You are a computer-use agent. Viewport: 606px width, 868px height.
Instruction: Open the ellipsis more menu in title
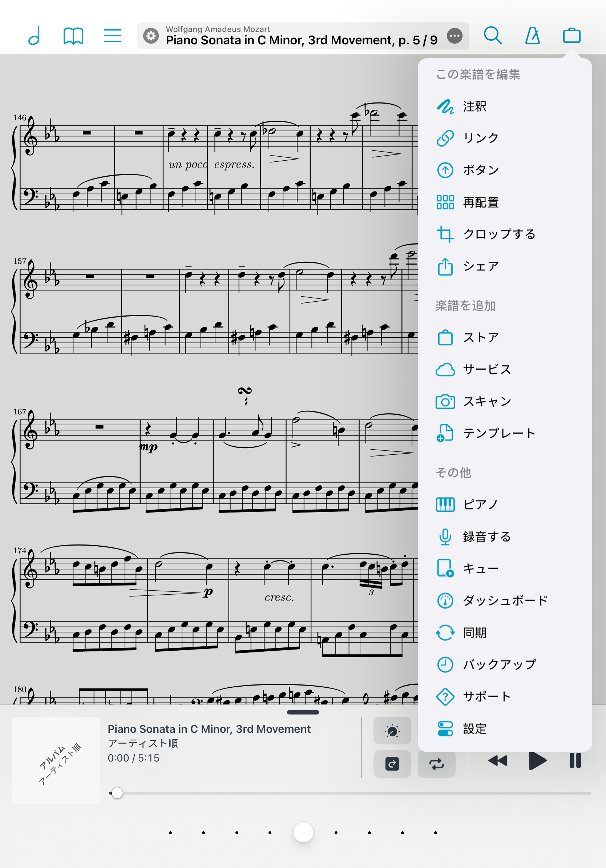point(454,36)
